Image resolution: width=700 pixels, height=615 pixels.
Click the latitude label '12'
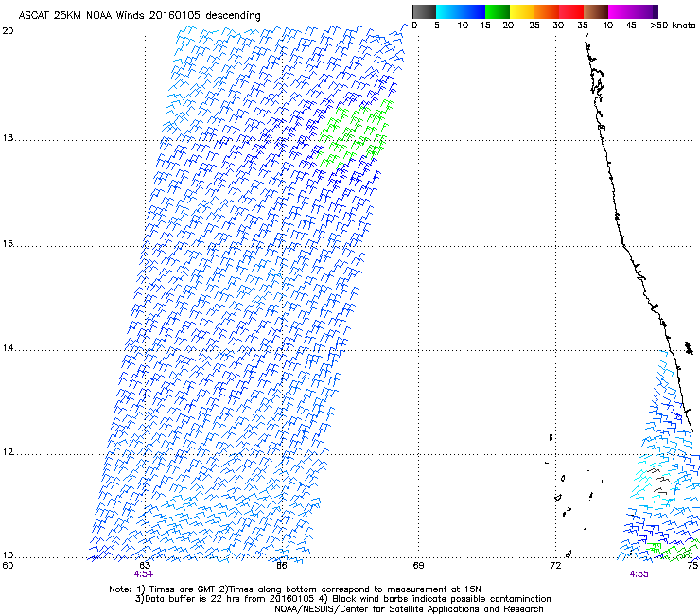8,452
